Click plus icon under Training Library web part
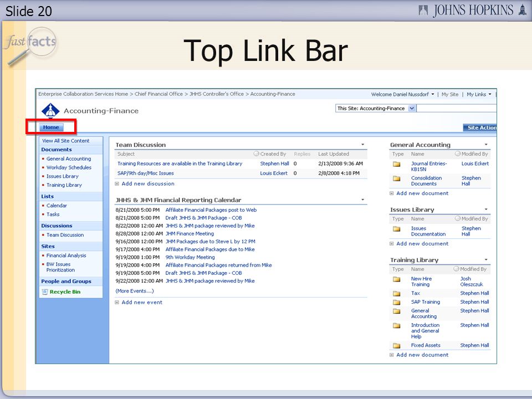This screenshot has width=532, height=399. pyautogui.click(x=392, y=355)
